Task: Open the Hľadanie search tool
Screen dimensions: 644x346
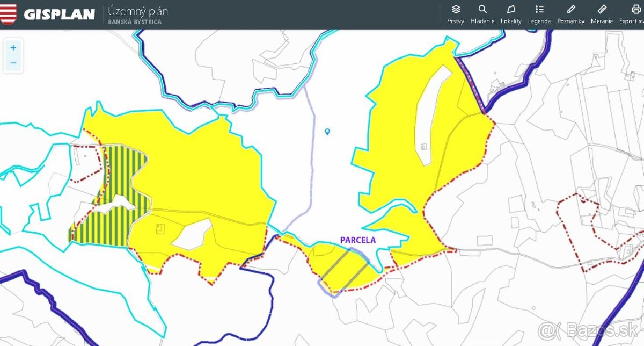Action: 482,13
